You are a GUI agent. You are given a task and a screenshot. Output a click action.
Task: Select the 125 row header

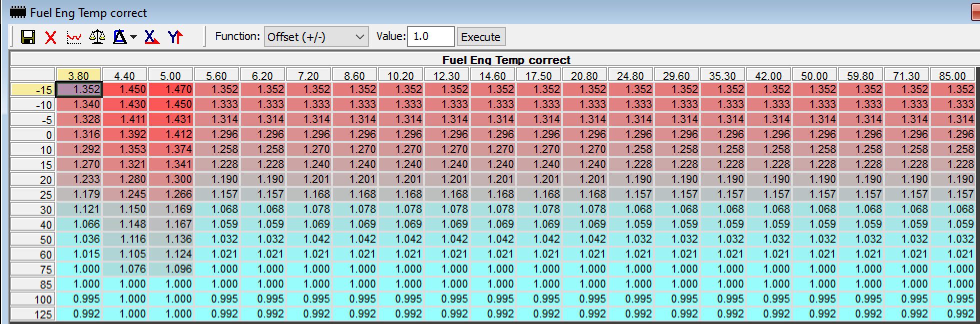pos(33,315)
